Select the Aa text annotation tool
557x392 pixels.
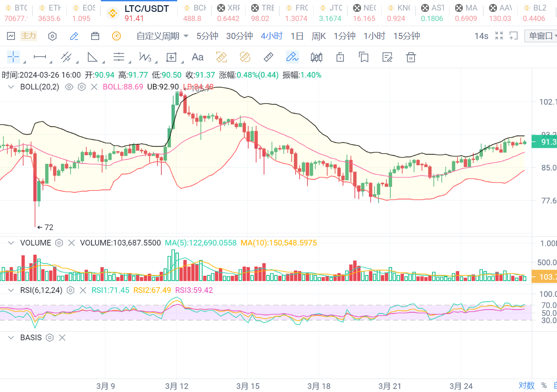coord(197,57)
